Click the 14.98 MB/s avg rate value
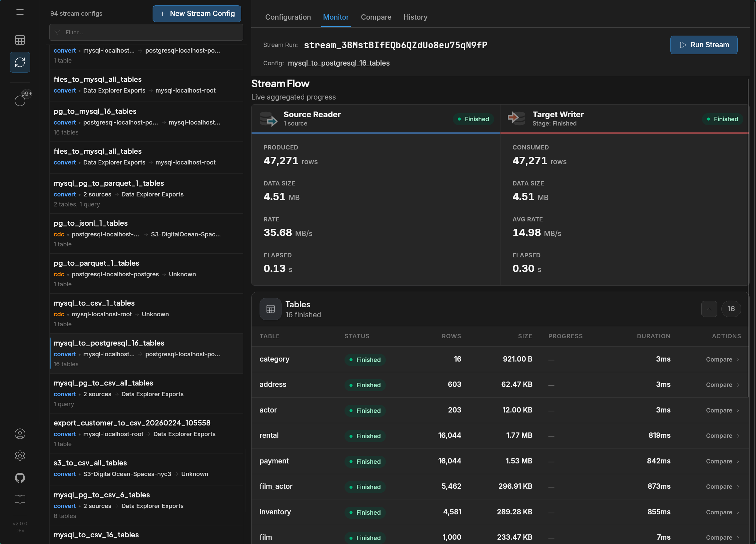 click(537, 232)
